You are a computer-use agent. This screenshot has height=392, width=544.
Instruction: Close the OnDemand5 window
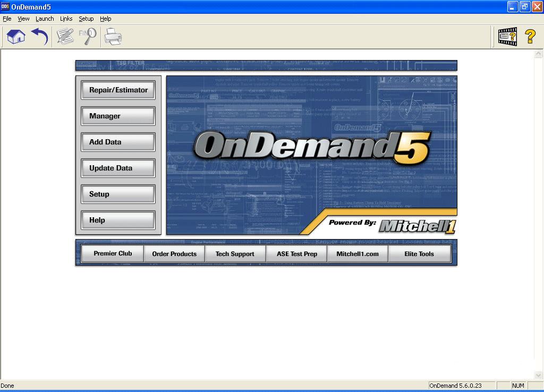click(x=537, y=6)
